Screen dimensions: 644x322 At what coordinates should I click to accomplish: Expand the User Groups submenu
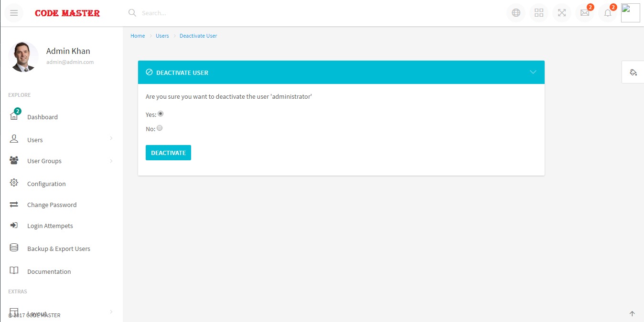[x=44, y=161]
